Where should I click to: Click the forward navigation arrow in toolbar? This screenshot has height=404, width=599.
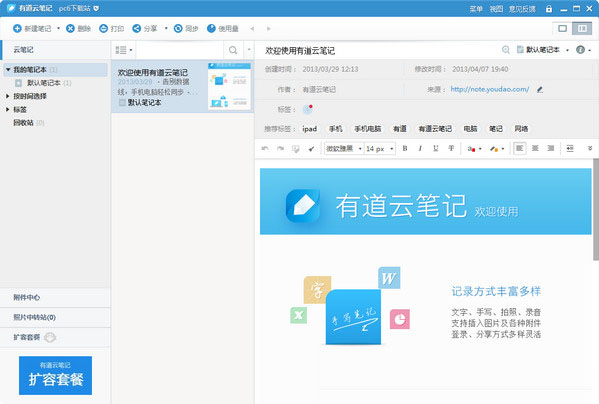[x=269, y=29]
